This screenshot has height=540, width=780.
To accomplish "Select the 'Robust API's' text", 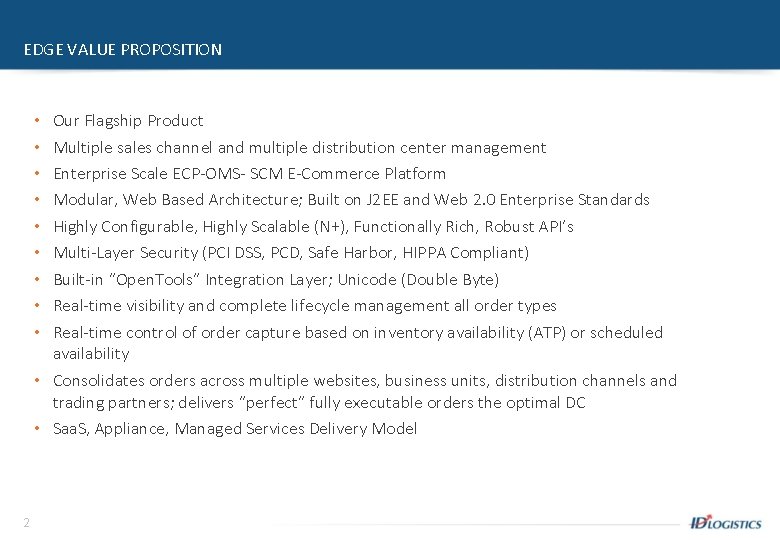I will pos(529,227).
